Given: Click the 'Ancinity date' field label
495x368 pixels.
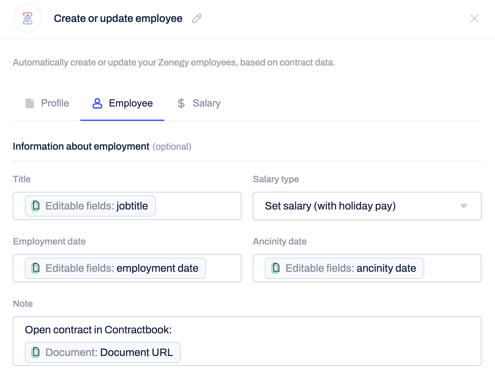Looking at the screenshot, I should point(280,241).
